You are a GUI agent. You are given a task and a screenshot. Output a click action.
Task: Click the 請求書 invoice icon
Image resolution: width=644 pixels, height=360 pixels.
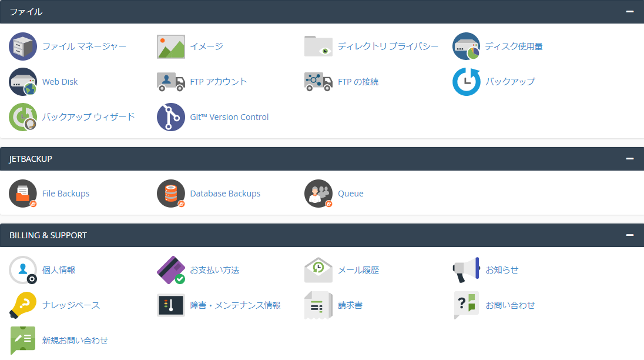318,305
